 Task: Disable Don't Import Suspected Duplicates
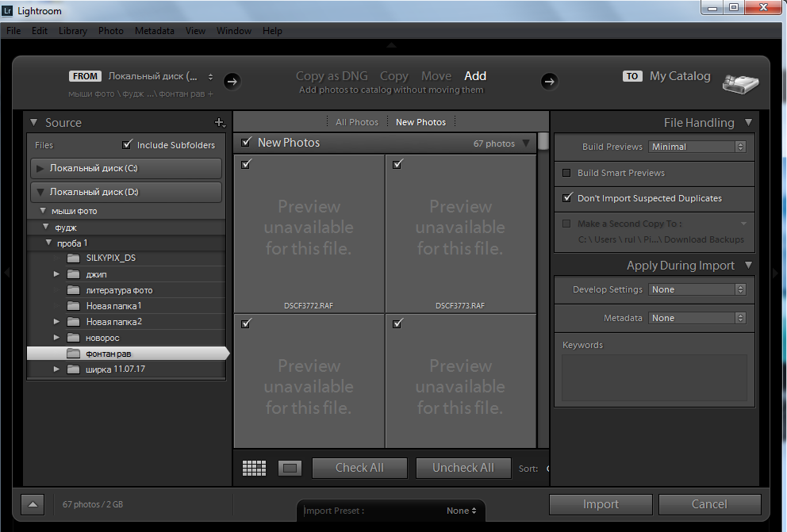[x=567, y=197]
